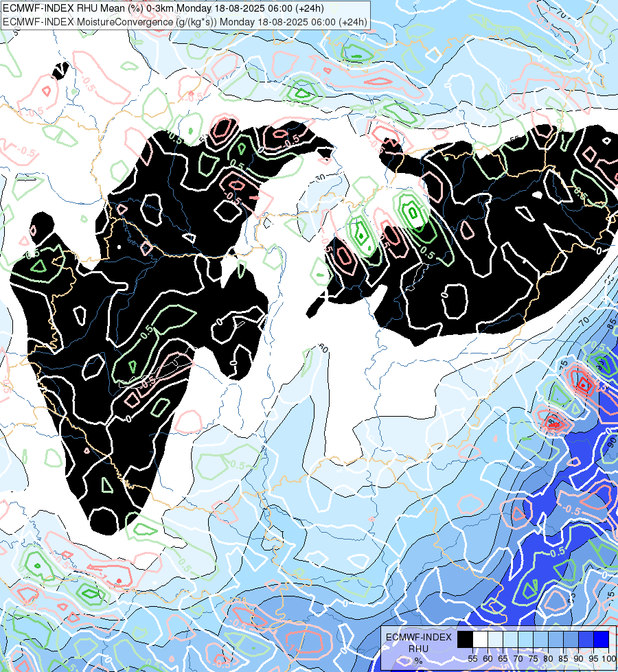Click the RHU Mean 0-3km title line
This screenshot has height=672, width=618.
tap(163, 8)
